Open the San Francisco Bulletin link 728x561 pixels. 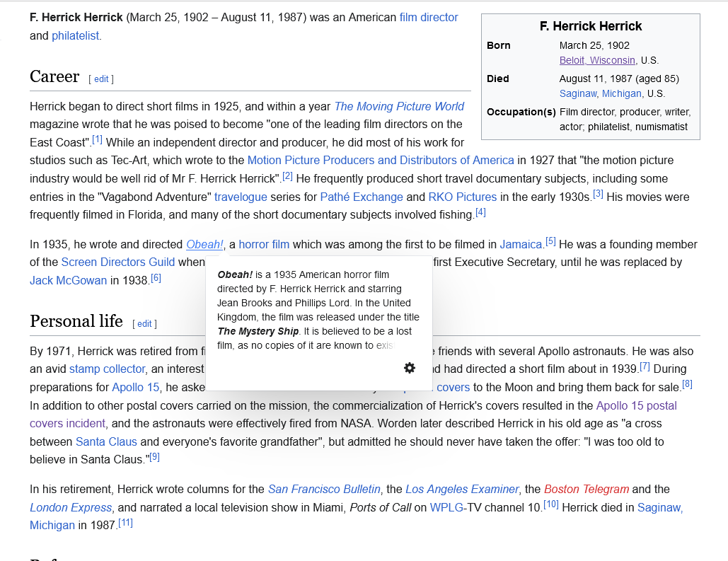pos(324,489)
